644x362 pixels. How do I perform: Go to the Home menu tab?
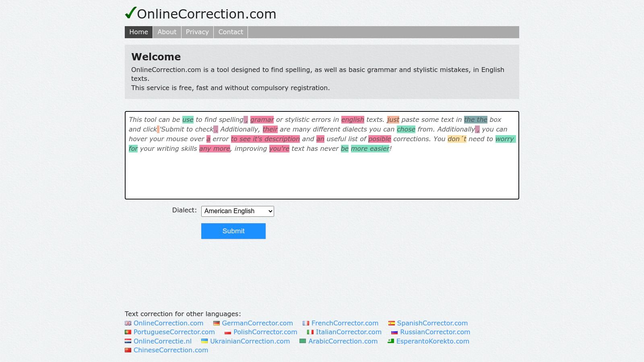coord(138,32)
